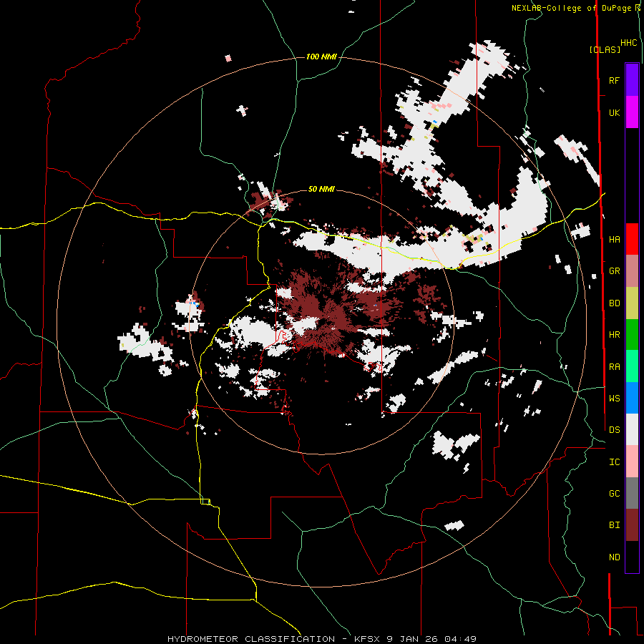Click the GR salmon legend swatch
644x644 pixels.
coord(632,271)
